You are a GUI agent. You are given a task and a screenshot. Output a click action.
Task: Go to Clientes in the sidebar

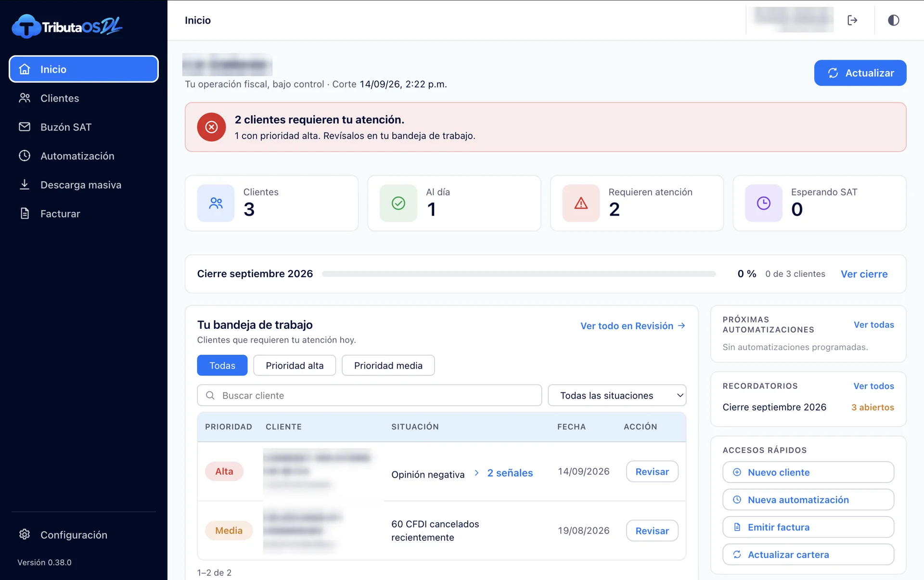point(84,98)
